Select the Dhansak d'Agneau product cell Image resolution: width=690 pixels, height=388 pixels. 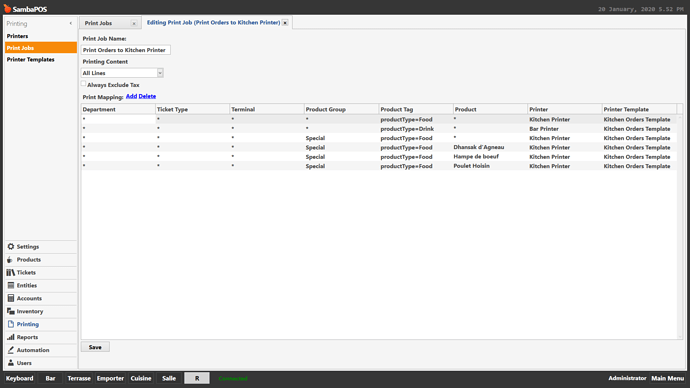(x=490, y=147)
